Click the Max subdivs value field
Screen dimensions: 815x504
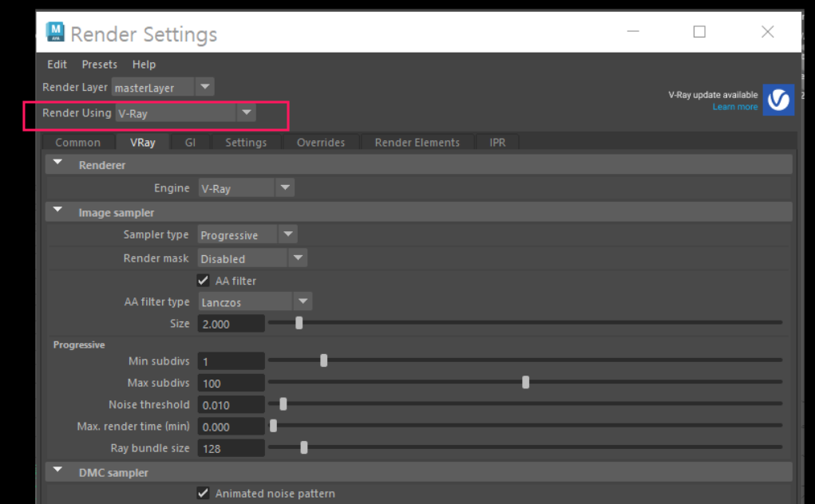[231, 383]
